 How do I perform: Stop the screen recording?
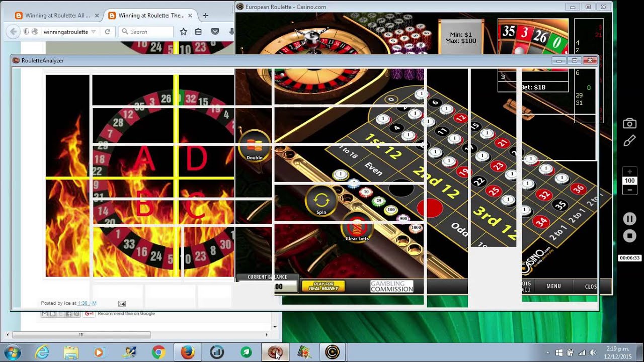click(x=629, y=236)
